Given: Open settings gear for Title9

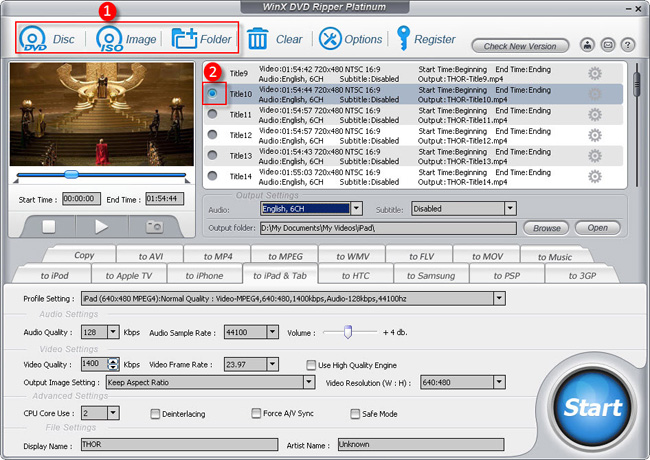Looking at the screenshot, I should [595, 74].
